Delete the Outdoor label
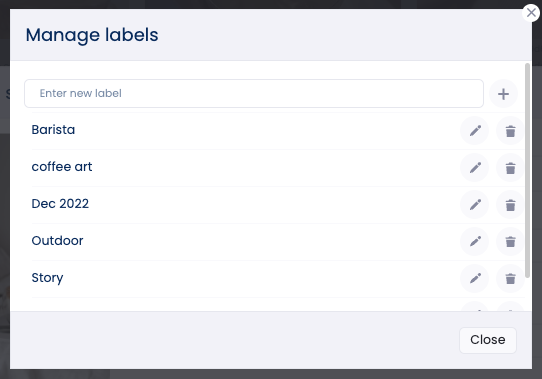Viewport: 542px width, 379px height. coord(510,242)
